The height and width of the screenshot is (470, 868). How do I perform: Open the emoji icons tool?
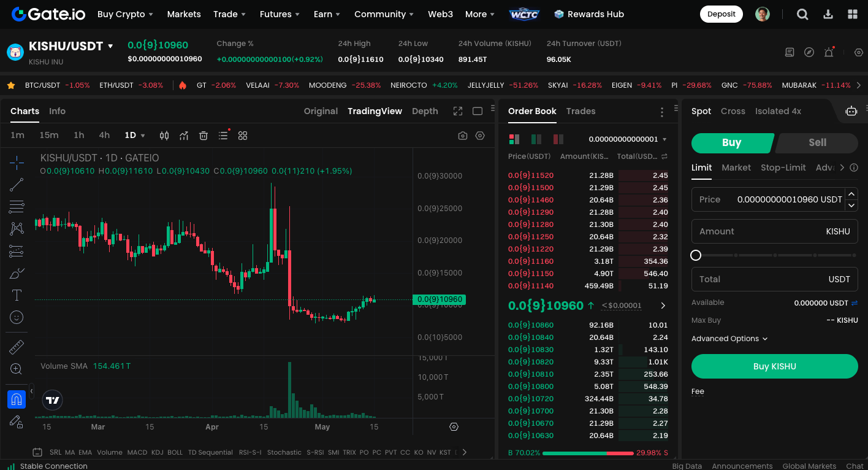[17, 317]
